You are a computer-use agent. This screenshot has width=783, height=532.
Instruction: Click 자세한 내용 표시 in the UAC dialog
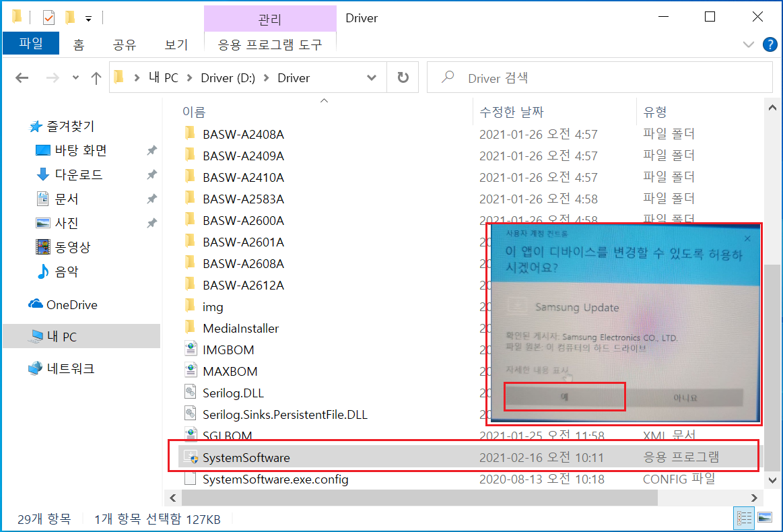click(537, 370)
